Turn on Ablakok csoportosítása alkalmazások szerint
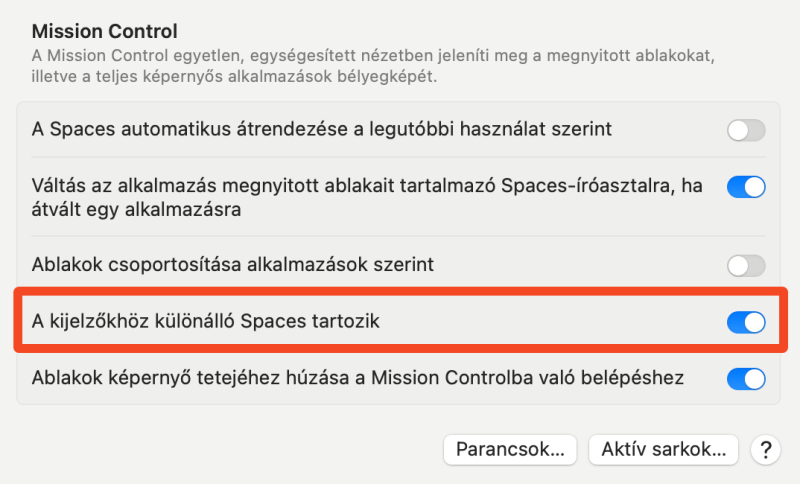Screen dimensions: 800x484 (x=746, y=266)
